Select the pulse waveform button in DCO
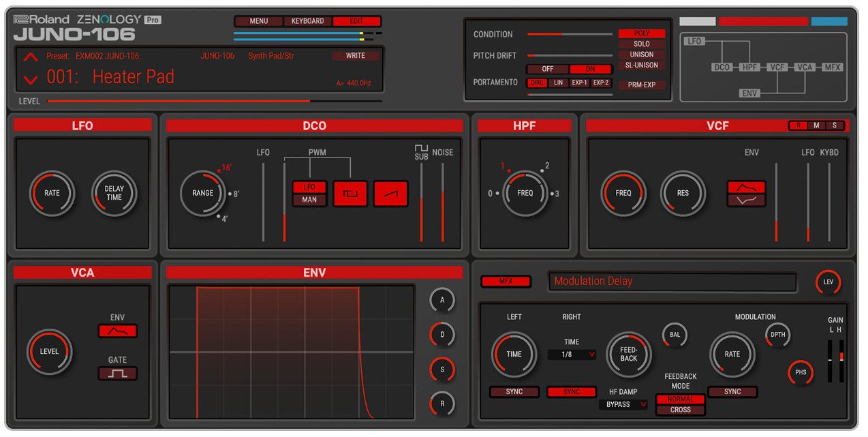Screen dimensions: 868x437 [350, 194]
